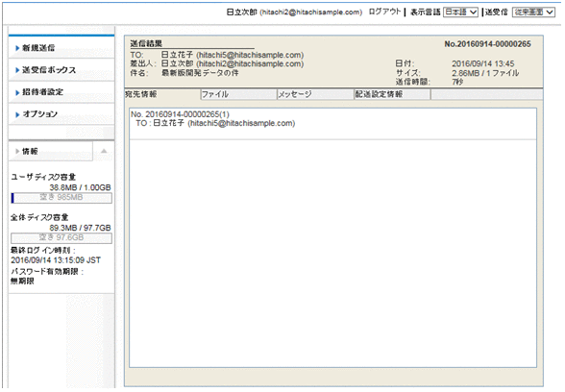Click delivery number No.20160914-00000265 header text
Screen dimensions: 565x392
pos(487,44)
